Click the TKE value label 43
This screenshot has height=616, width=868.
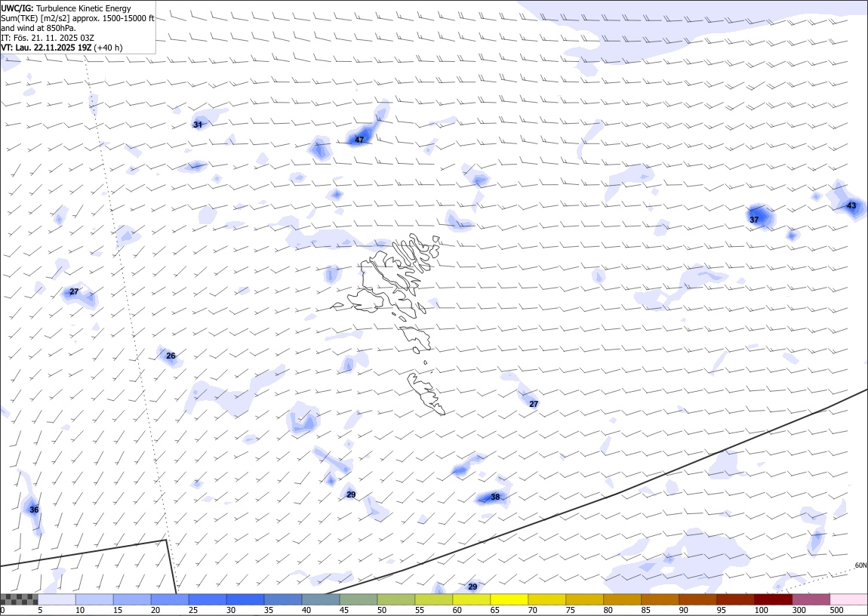click(851, 206)
